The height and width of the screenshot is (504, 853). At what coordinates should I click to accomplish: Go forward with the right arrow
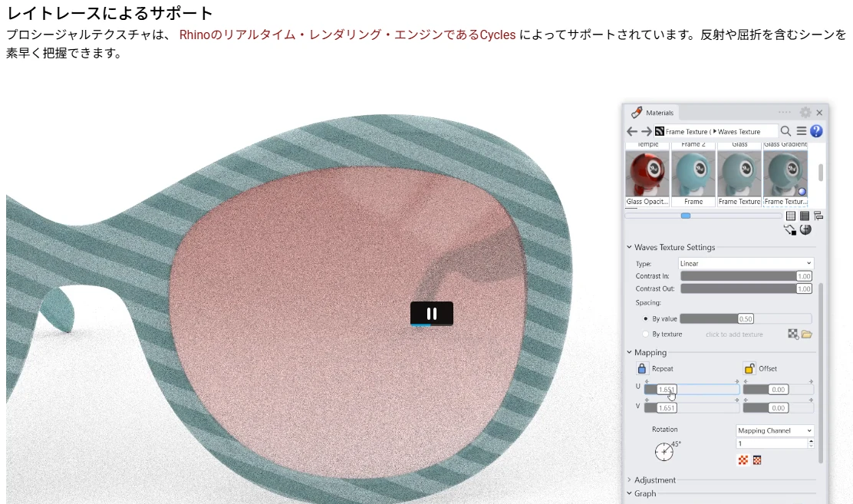point(647,131)
